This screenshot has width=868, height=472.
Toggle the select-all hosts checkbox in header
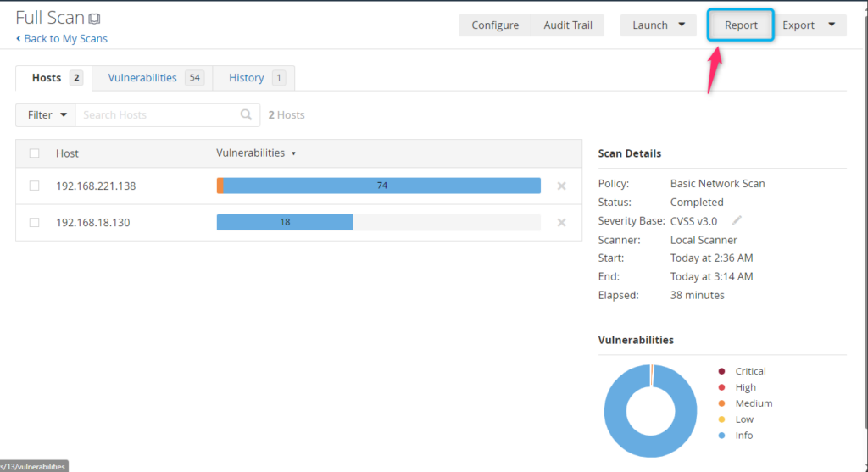pyautogui.click(x=35, y=153)
